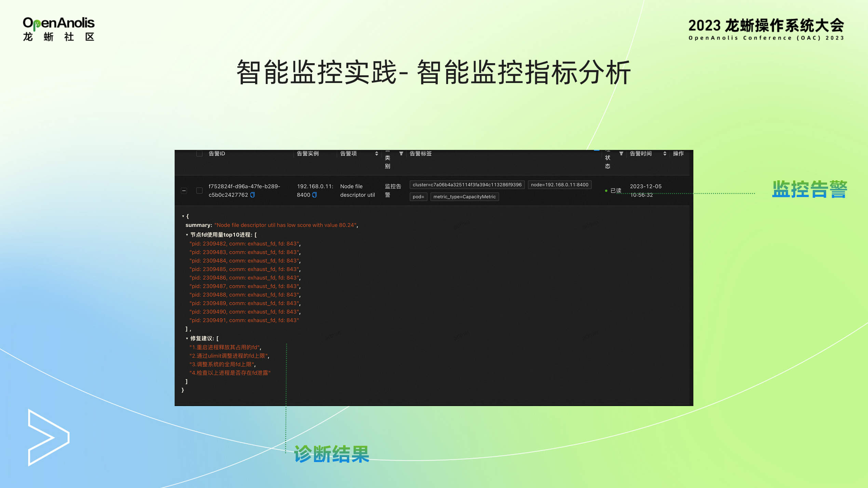Select the pid: 2309488 process entry
868x488 pixels.
pos(244,295)
